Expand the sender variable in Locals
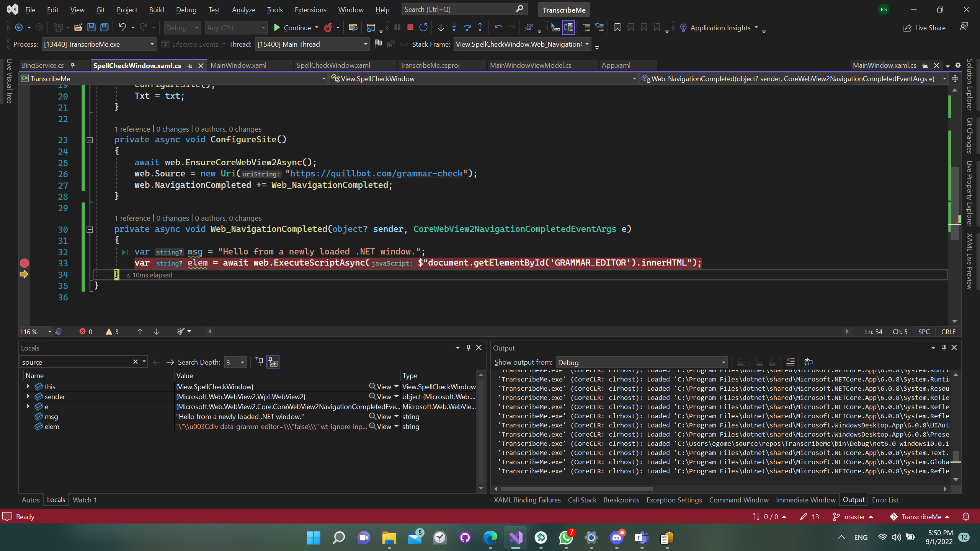The height and width of the screenshot is (551, 980). pyautogui.click(x=28, y=396)
